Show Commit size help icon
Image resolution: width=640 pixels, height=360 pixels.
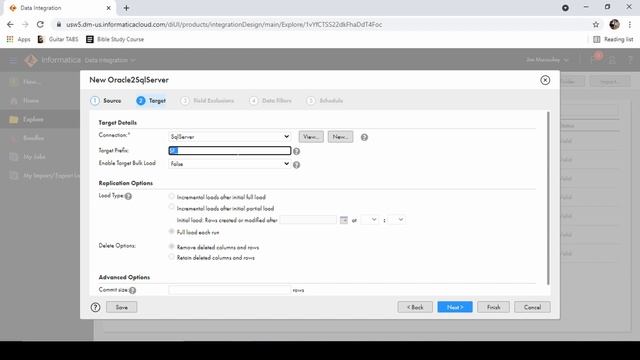pyautogui.click(x=132, y=290)
